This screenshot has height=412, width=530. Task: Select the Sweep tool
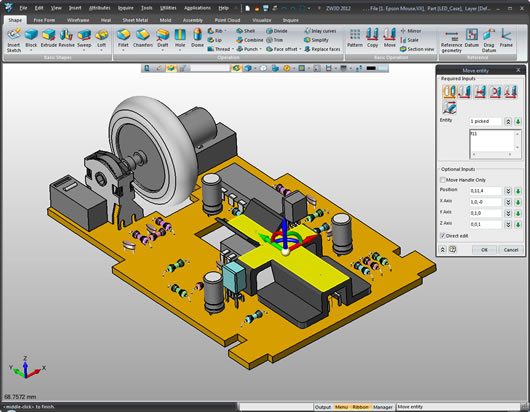(x=84, y=38)
